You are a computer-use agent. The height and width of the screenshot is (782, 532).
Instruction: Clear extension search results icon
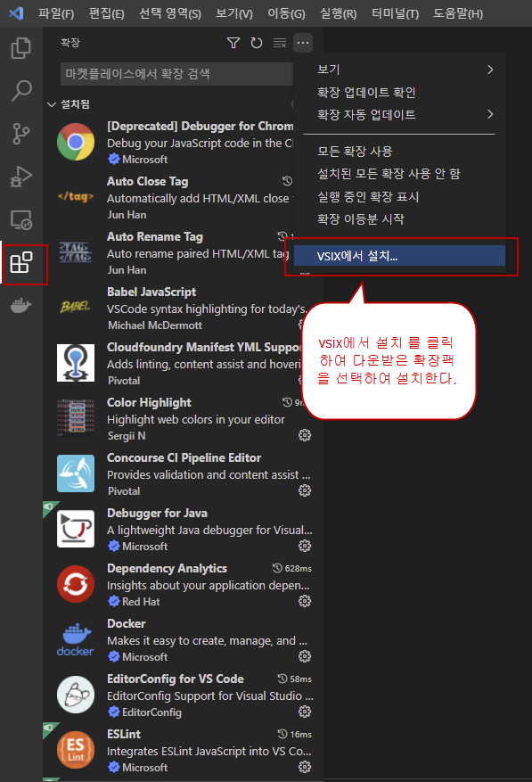[x=280, y=43]
